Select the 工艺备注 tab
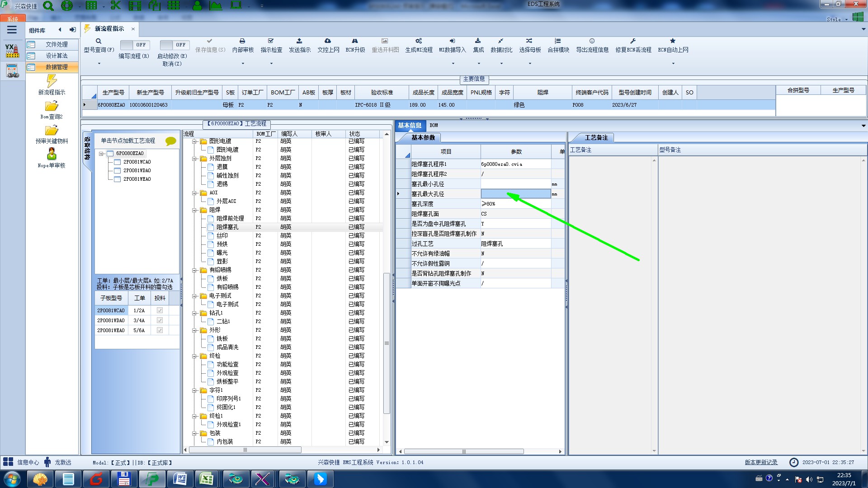Screen dimensions: 868x488 click(x=596, y=137)
